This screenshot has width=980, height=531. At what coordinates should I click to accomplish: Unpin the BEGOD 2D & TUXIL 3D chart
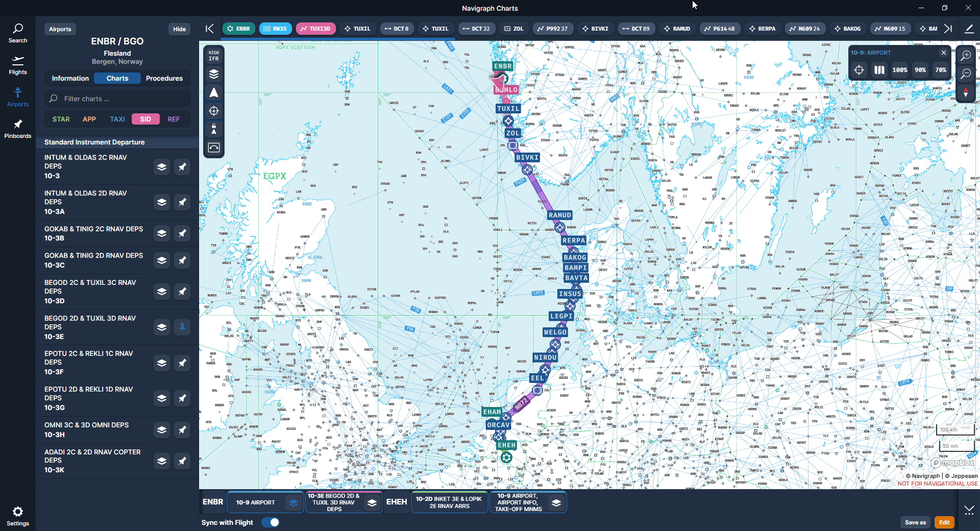[x=182, y=327]
